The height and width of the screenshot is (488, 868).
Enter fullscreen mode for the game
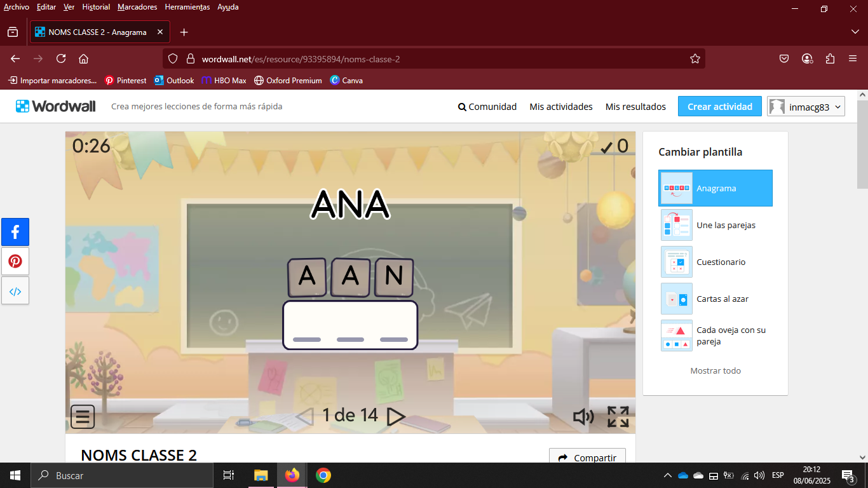coord(618,417)
